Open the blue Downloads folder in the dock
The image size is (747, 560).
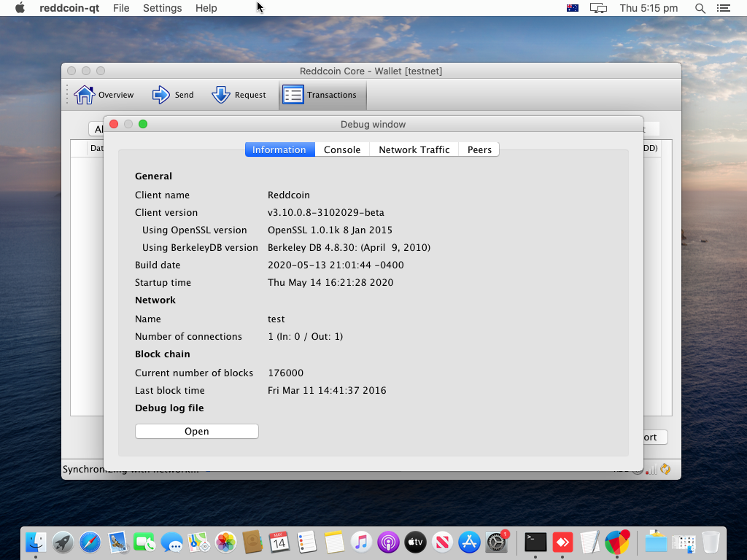(x=656, y=542)
